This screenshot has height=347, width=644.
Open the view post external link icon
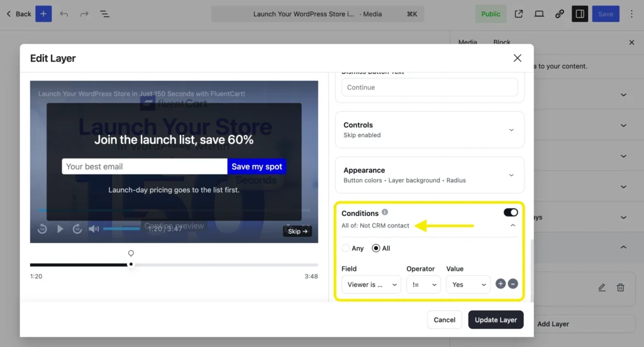(519, 14)
